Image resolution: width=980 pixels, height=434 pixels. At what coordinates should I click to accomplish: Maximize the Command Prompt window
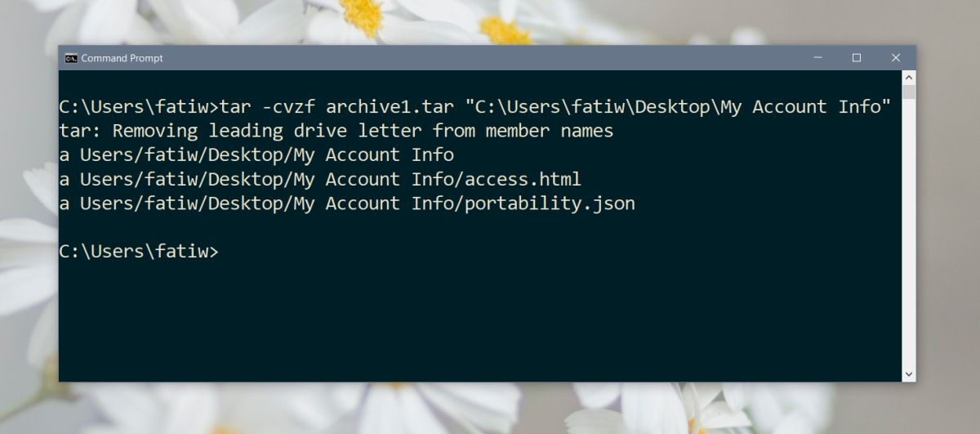click(856, 58)
